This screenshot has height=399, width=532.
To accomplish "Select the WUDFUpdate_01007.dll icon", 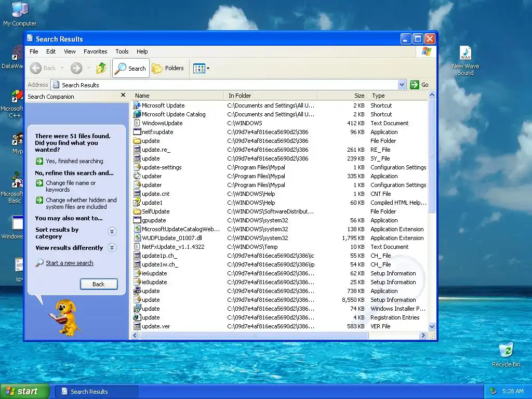I will [x=137, y=237].
